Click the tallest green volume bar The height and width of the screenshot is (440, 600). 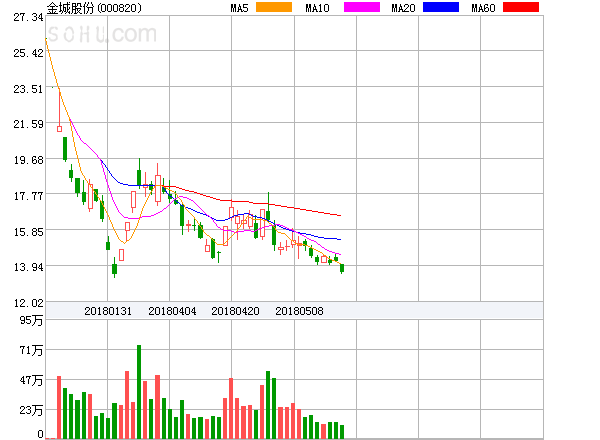click(139, 392)
